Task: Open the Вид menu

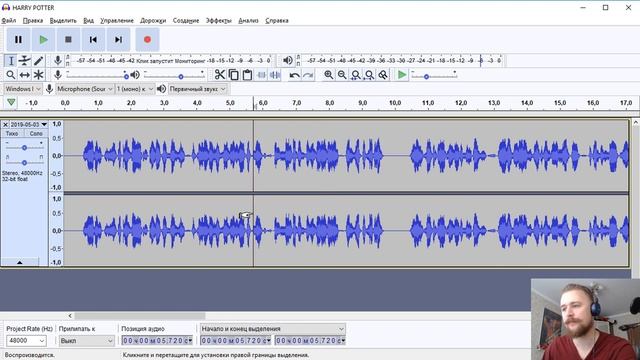Action: (x=88, y=20)
